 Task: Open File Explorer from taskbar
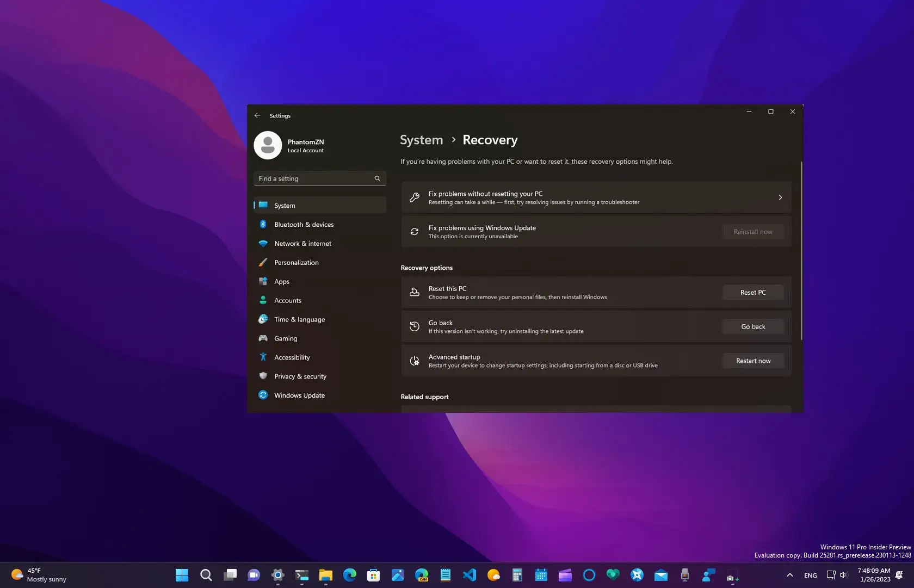[x=326, y=575]
